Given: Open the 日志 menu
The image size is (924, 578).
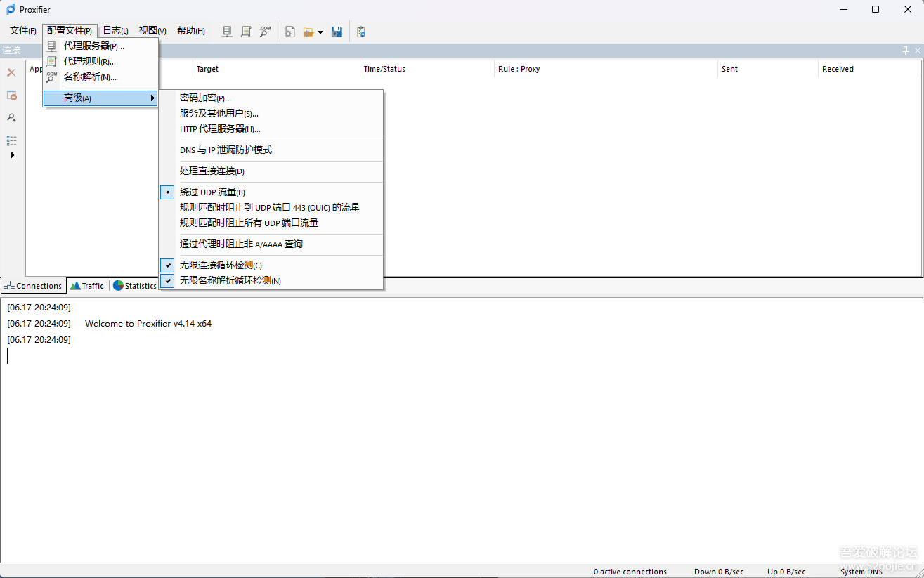Looking at the screenshot, I should (x=115, y=30).
